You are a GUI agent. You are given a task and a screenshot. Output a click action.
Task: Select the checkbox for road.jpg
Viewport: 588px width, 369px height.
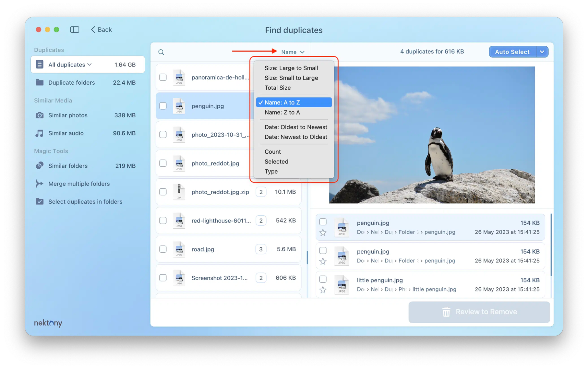pyautogui.click(x=163, y=249)
